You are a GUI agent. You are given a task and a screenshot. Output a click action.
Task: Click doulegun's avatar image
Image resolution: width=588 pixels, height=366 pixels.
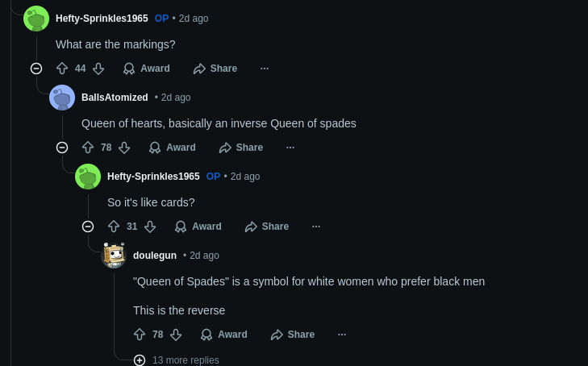tap(114, 256)
